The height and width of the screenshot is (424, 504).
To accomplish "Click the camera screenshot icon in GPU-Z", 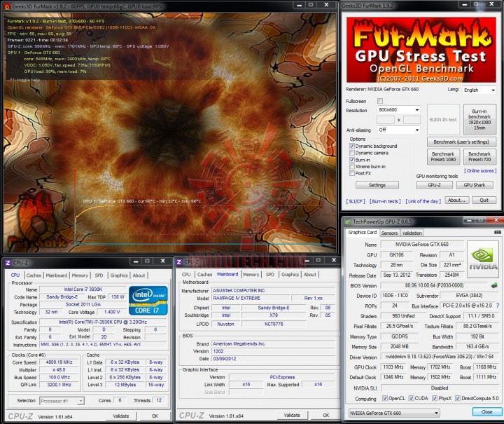I will [498, 232].
